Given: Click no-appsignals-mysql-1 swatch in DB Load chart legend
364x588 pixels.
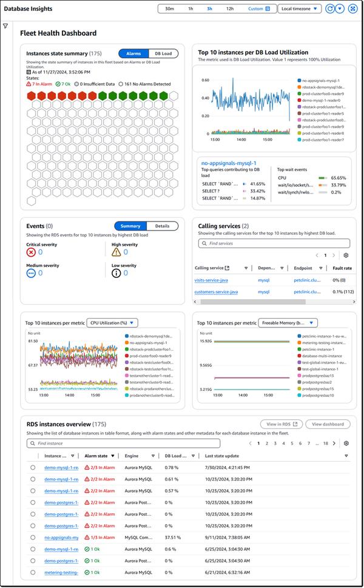Looking at the screenshot, I should pyautogui.click(x=299, y=81).
